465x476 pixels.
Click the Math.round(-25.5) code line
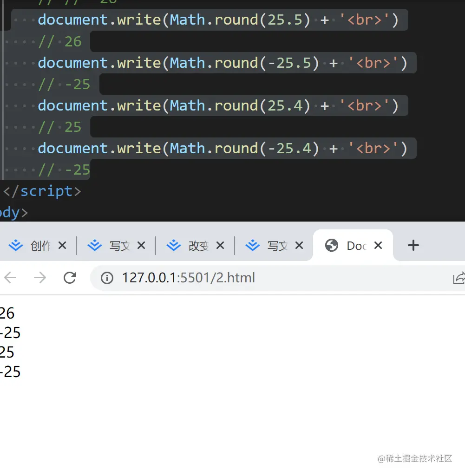(223, 63)
